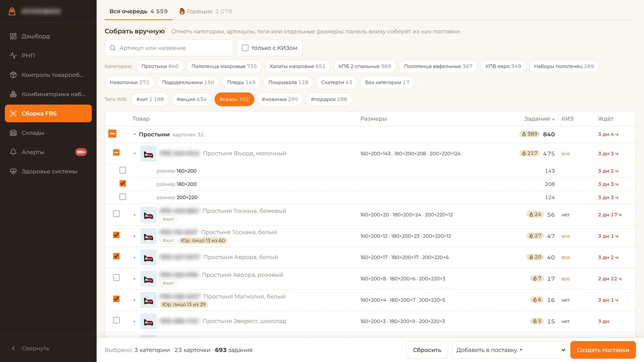Focus the Артикул или название search field
Image resolution: width=644 pixels, height=362 pixels.
pyautogui.click(x=169, y=48)
